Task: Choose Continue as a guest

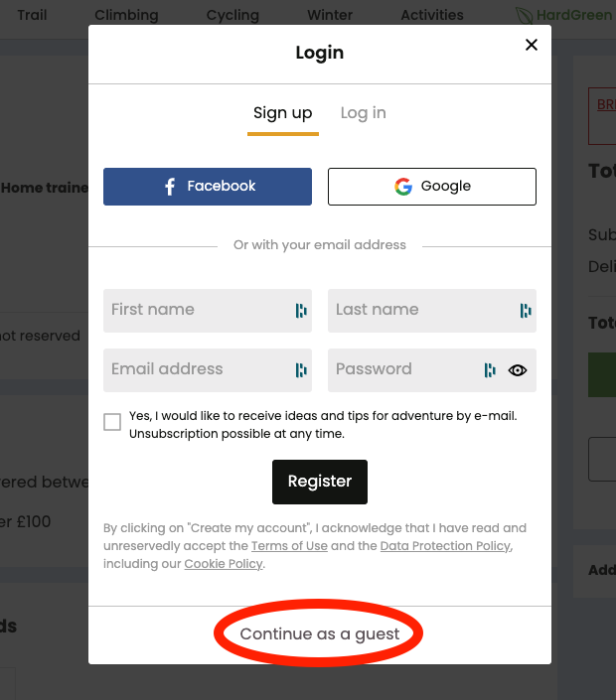Action: tap(319, 633)
